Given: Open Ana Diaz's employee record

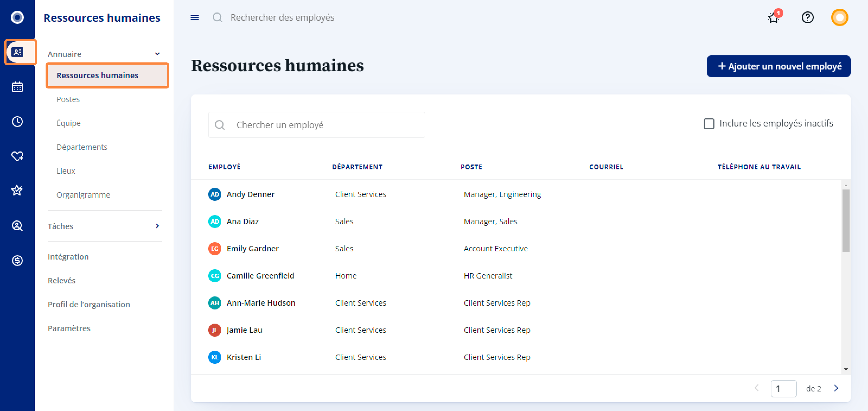Looking at the screenshot, I should click(242, 222).
